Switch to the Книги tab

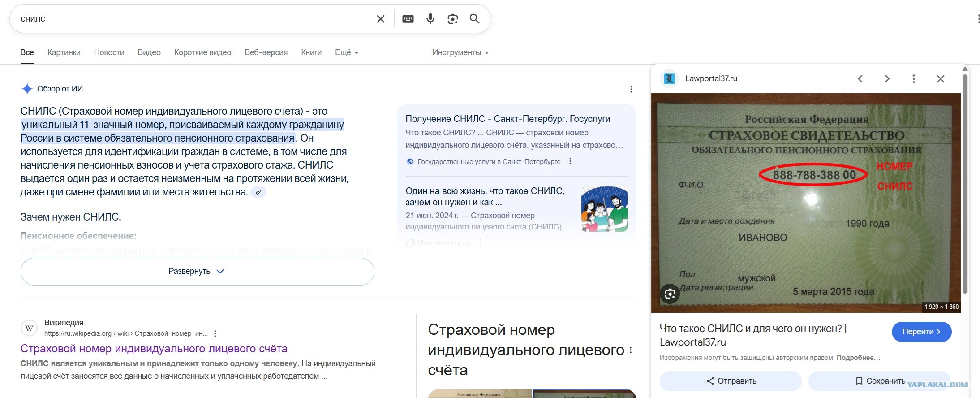(x=311, y=52)
